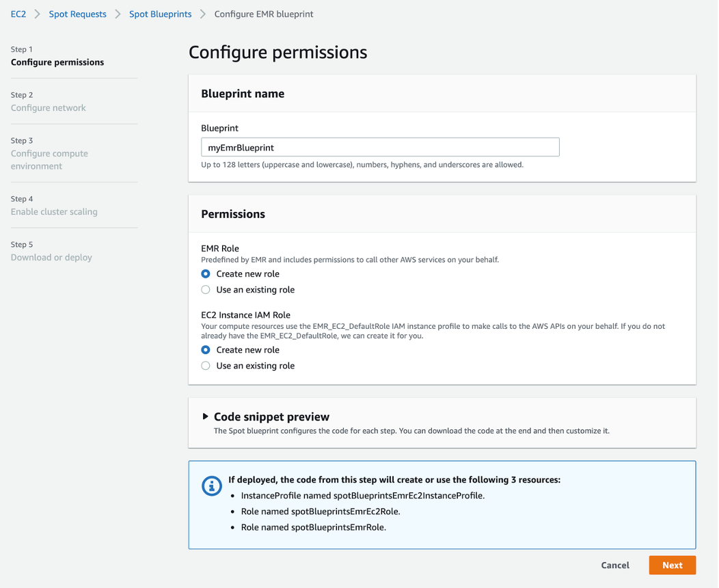Click the chevron right after Spot Blueprints

coord(203,14)
